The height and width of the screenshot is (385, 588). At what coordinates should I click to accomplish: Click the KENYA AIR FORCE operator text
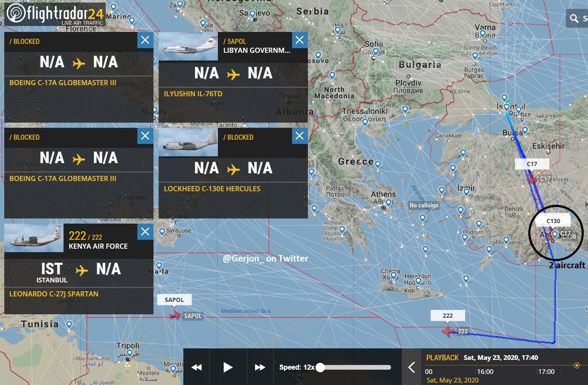[x=98, y=246]
